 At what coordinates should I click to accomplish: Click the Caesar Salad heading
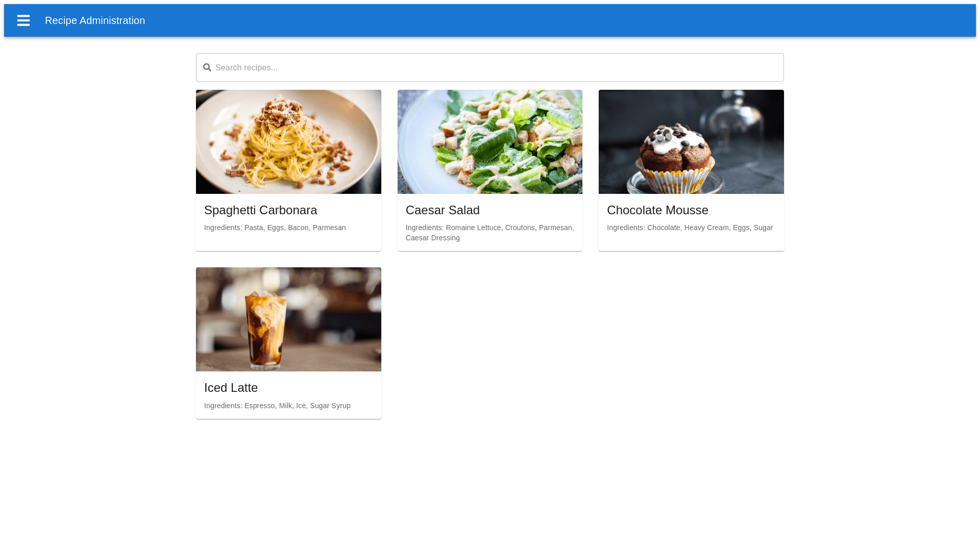pyautogui.click(x=443, y=210)
